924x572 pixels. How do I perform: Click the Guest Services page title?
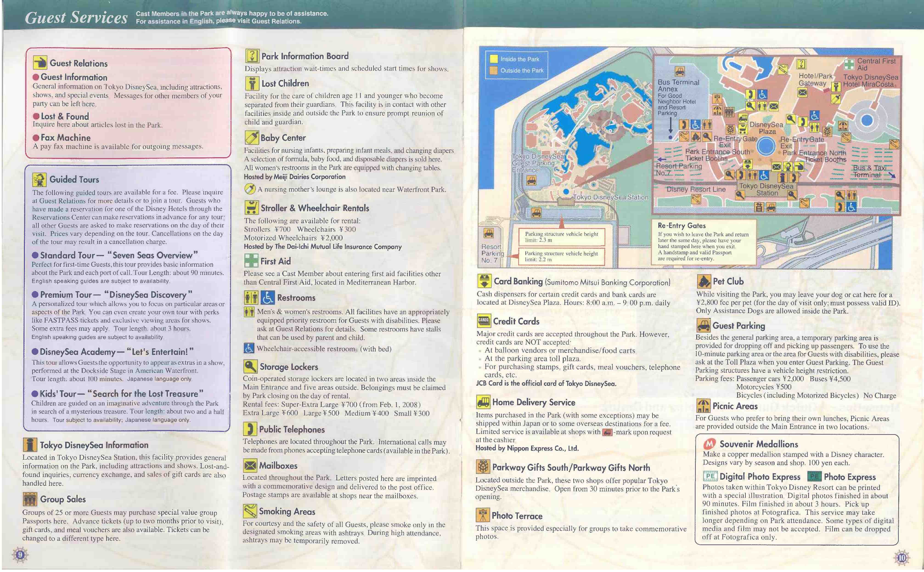(x=76, y=17)
